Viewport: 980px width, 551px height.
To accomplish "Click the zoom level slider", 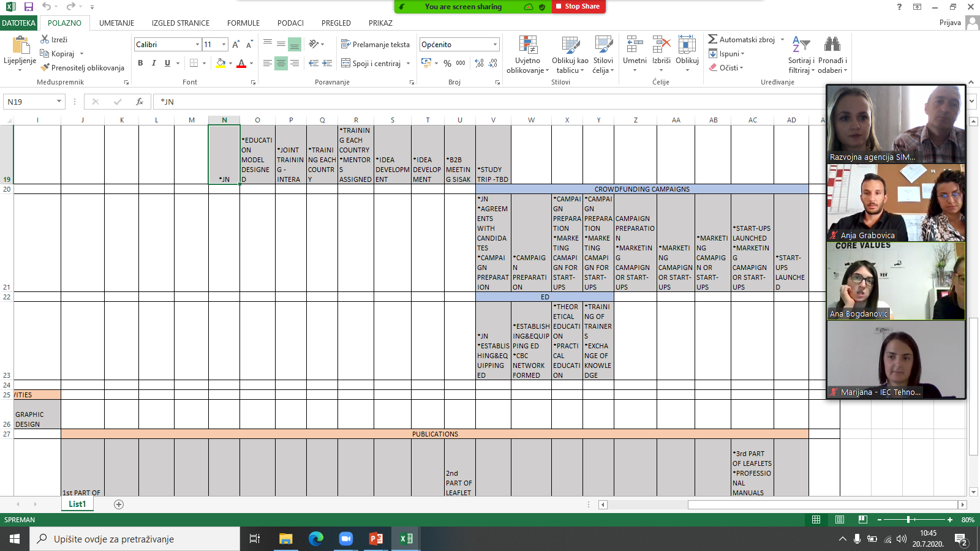I will point(908,520).
